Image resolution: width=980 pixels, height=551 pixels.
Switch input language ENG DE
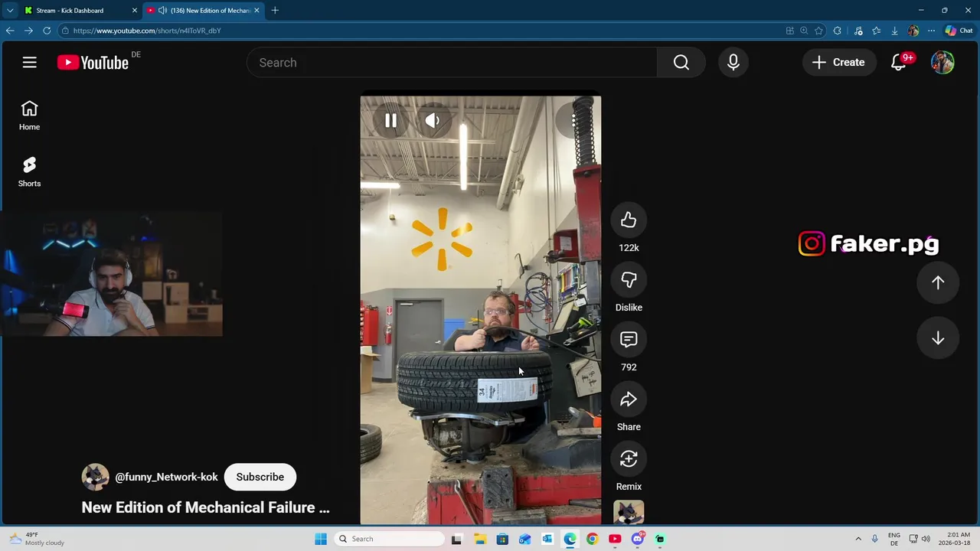click(x=894, y=539)
